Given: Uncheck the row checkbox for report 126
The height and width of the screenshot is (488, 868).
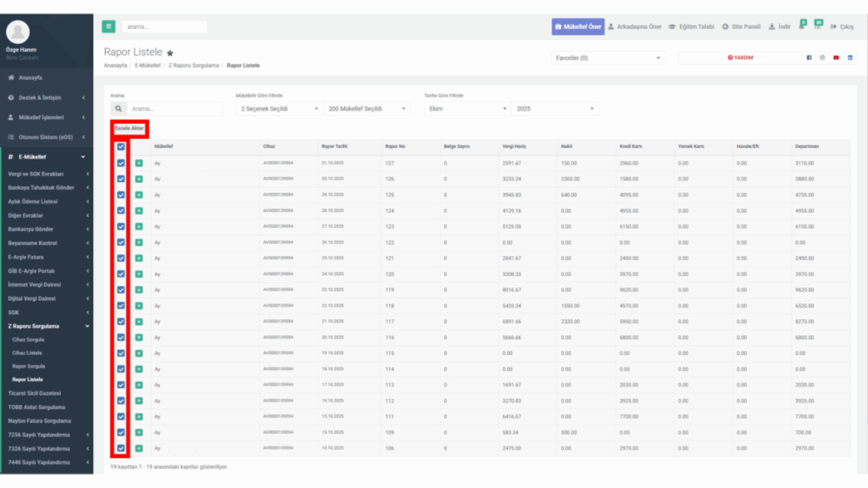Looking at the screenshot, I should 120,179.
